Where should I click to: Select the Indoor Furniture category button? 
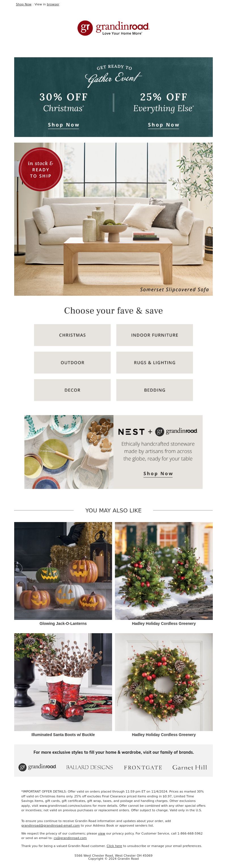point(154,335)
